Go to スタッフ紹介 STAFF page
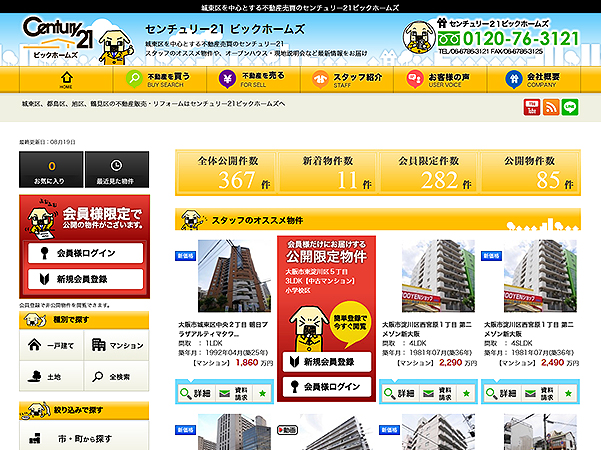 pyautogui.click(x=347, y=79)
